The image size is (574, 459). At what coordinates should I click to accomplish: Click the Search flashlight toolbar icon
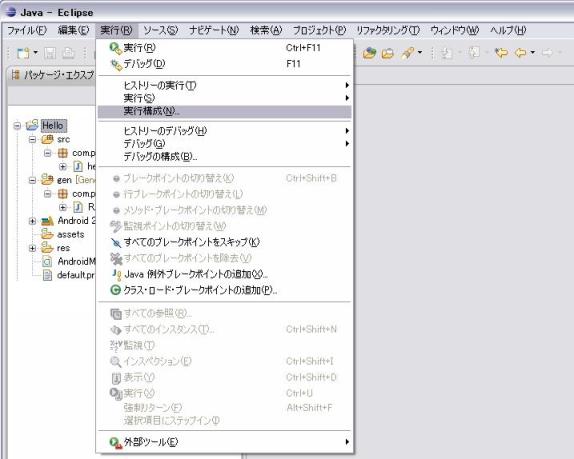[408, 53]
